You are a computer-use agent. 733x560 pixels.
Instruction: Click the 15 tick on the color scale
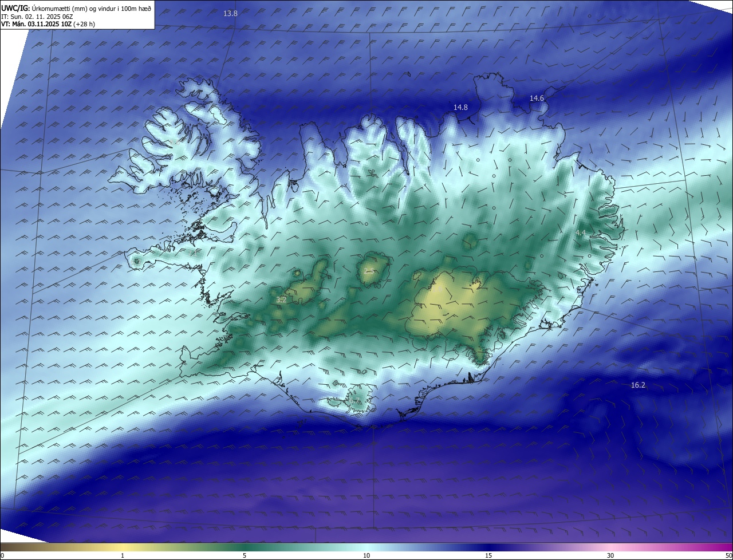point(488,555)
